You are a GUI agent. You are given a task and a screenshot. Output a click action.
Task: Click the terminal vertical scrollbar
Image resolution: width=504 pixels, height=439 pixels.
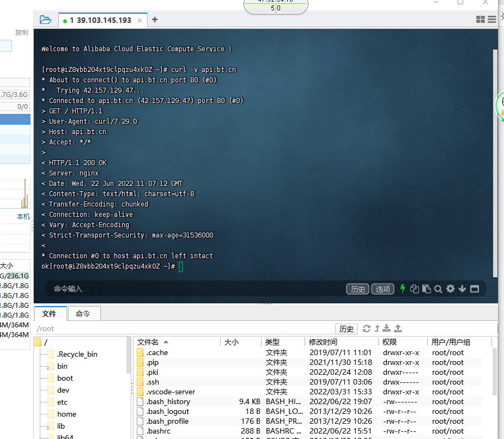495,163
